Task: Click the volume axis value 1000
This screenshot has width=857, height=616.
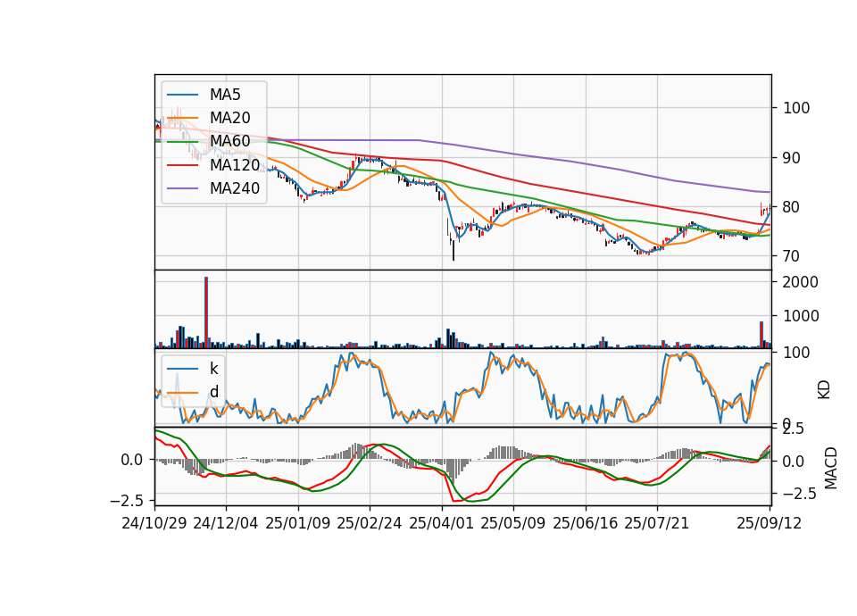Action: [x=800, y=316]
